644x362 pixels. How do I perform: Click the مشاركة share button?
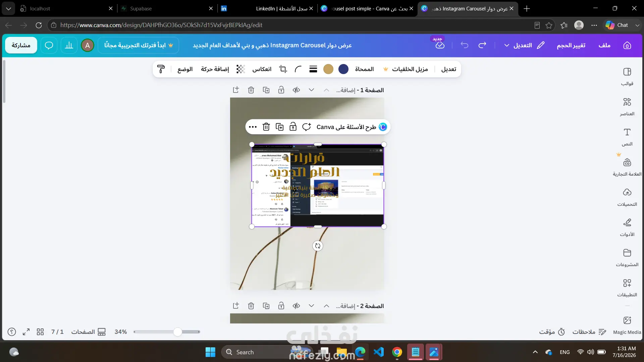tap(21, 45)
